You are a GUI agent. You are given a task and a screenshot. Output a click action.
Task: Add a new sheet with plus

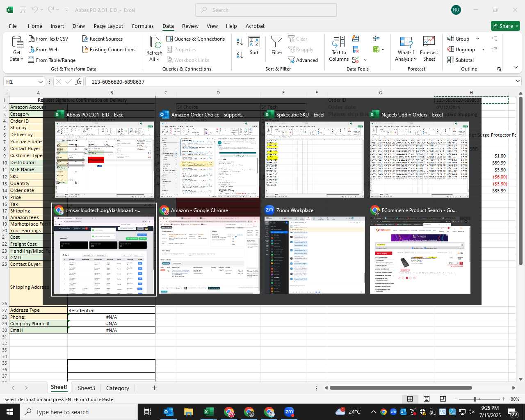point(154,388)
